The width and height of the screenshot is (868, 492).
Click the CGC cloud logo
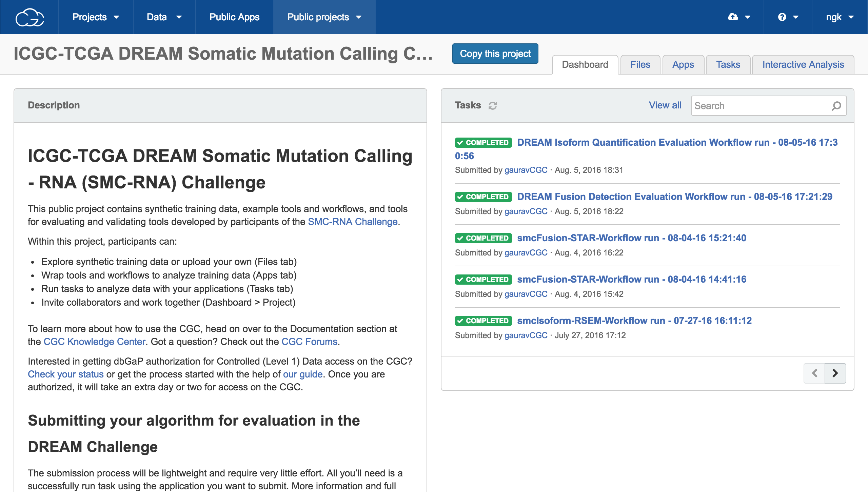click(30, 17)
